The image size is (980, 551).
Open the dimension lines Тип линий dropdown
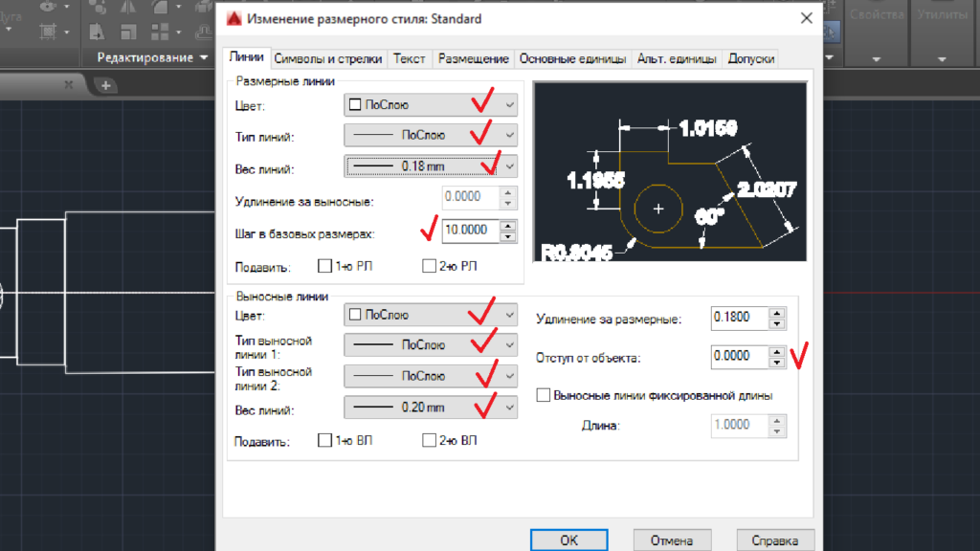coord(509,136)
